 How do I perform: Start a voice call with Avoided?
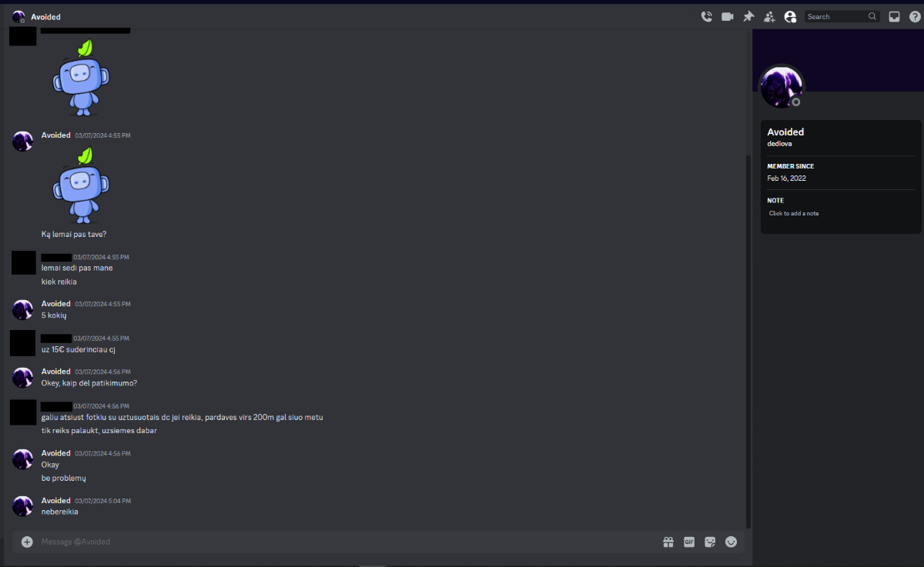point(706,16)
